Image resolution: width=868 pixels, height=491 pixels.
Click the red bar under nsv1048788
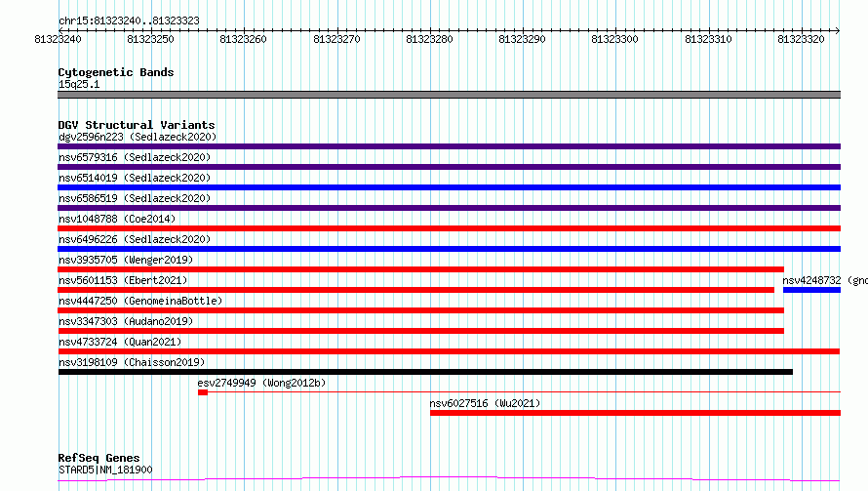[x=449, y=228]
